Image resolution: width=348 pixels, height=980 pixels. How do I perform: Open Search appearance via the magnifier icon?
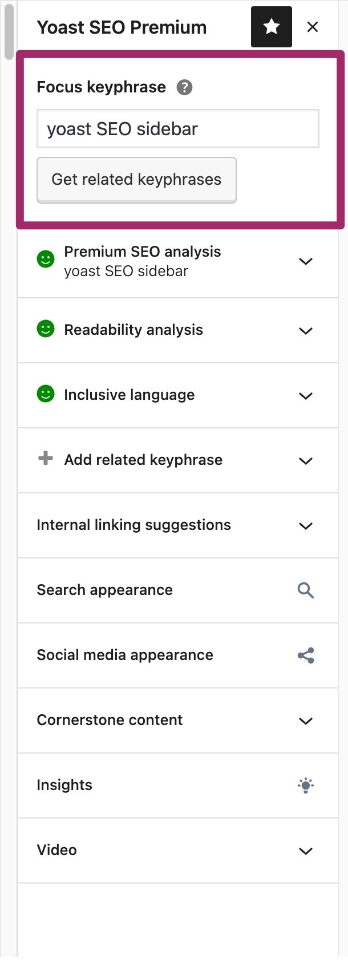click(x=305, y=591)
